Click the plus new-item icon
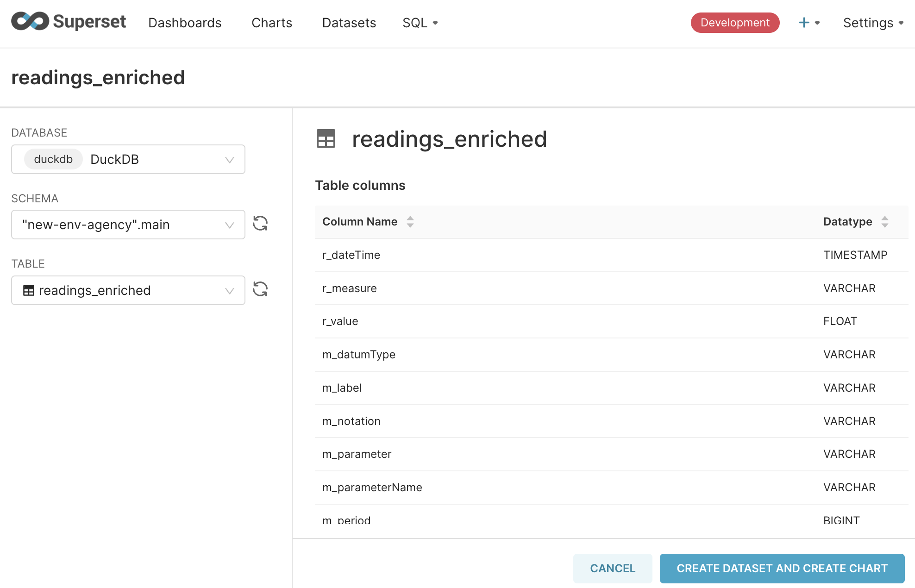 tap(804, 23)
